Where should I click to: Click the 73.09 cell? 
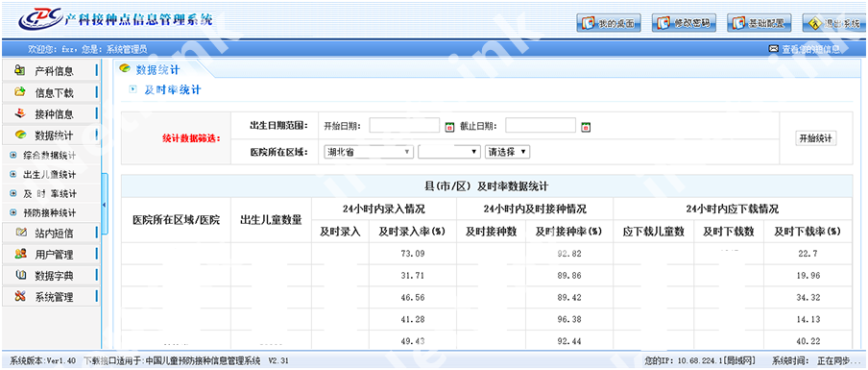click(x=413, y=254)
